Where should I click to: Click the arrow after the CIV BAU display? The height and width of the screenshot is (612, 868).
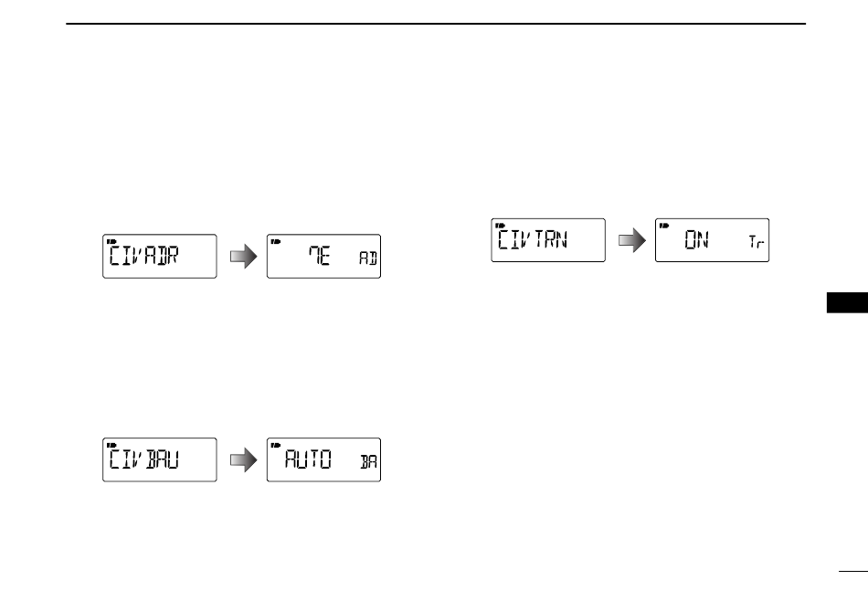[244, 459]
